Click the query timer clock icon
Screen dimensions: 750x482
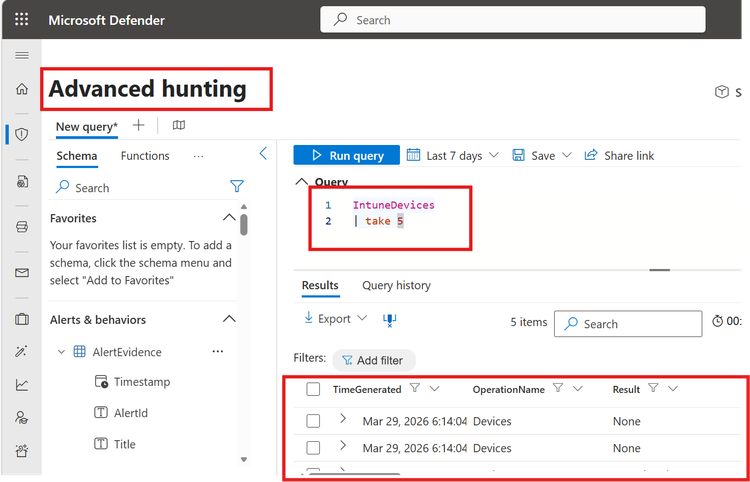point(717,321)
